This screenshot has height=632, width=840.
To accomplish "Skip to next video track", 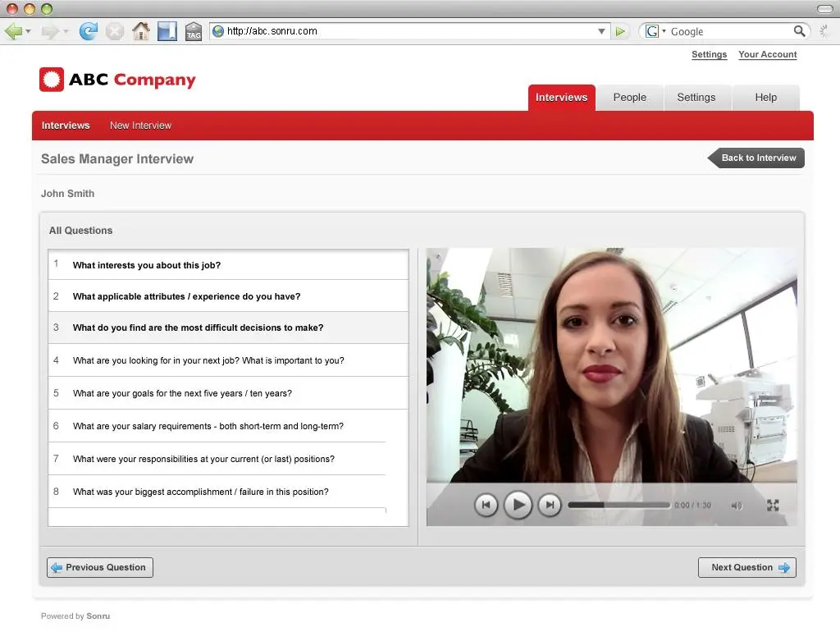I will pos(550,505).
